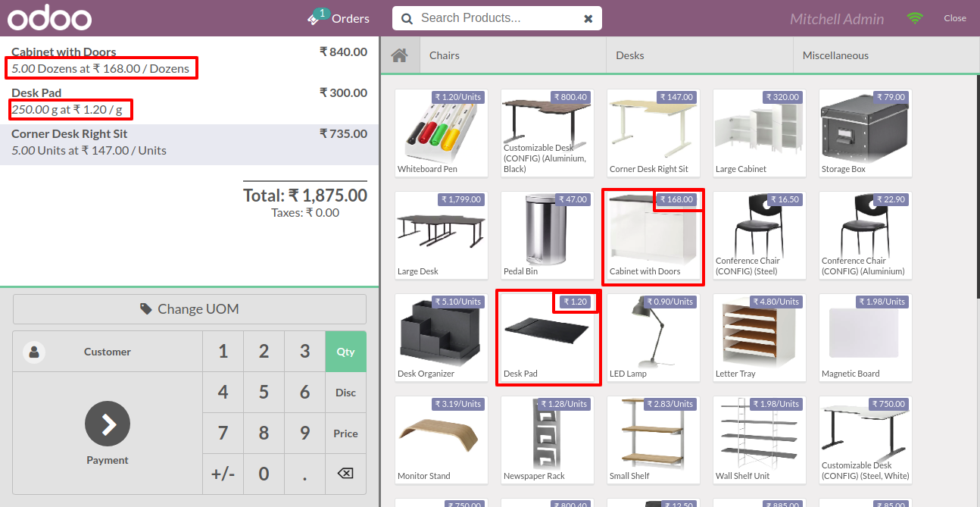Click the home breadcrumb icon

pos(399,55)
